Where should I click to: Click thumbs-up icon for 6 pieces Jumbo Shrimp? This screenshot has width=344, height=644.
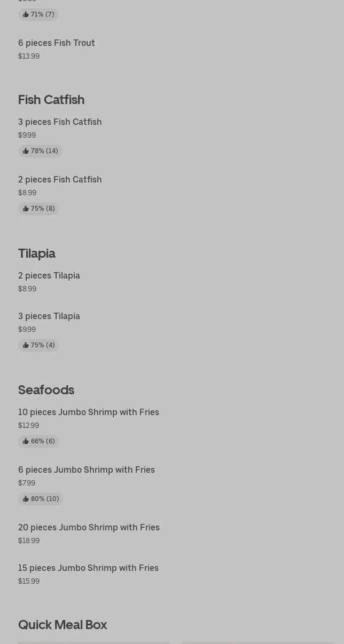26,499
